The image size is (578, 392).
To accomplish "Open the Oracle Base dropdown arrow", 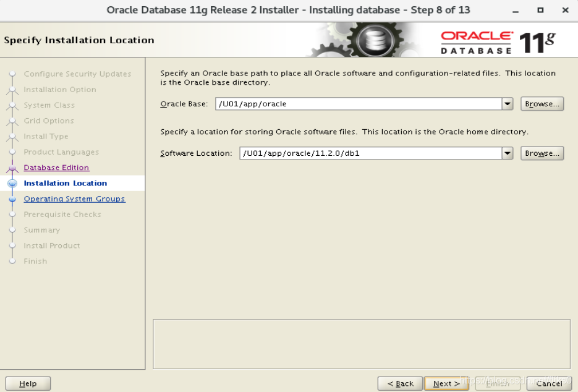I will point(508,104).
